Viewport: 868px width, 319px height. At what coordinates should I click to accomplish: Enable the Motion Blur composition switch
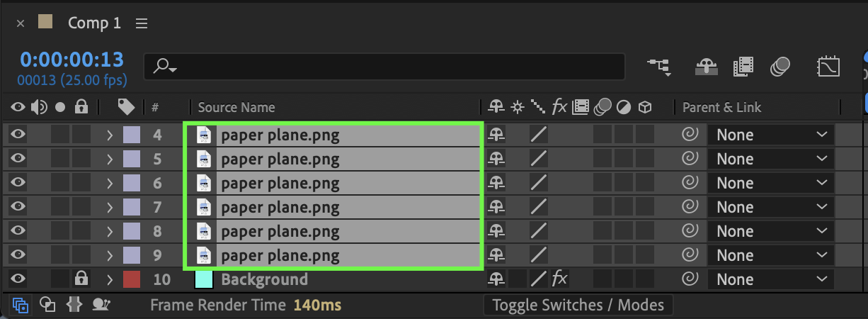pos(781,67)
